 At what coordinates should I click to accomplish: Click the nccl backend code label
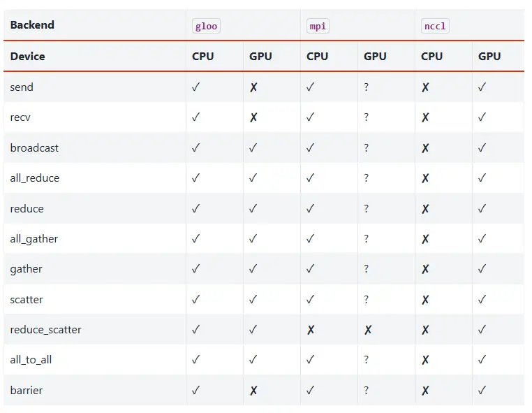coord(435,26)
